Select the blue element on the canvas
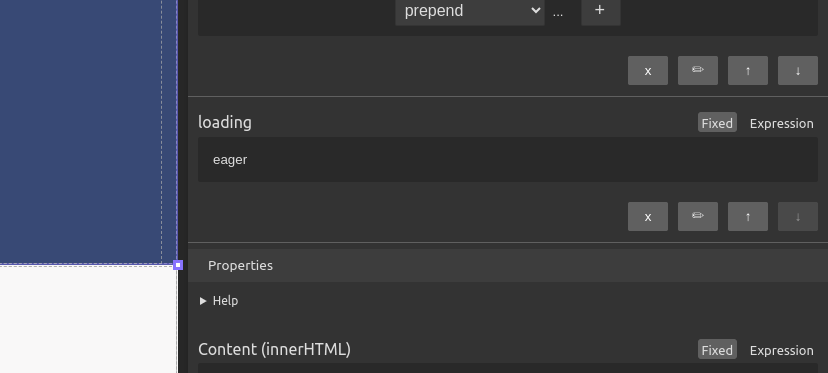The height and width of the screenshot is (373, 828). click(x=87, y=131)
